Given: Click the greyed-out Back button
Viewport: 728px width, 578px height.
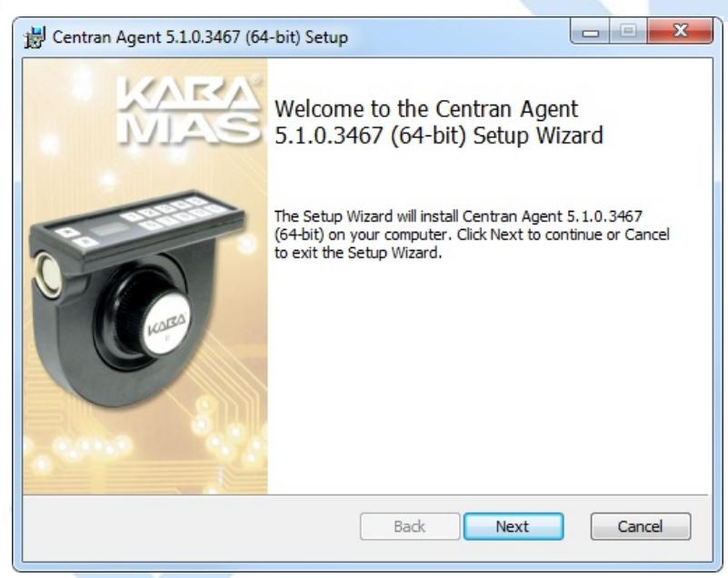Looking at the screenshot, I should pos(410,526).
